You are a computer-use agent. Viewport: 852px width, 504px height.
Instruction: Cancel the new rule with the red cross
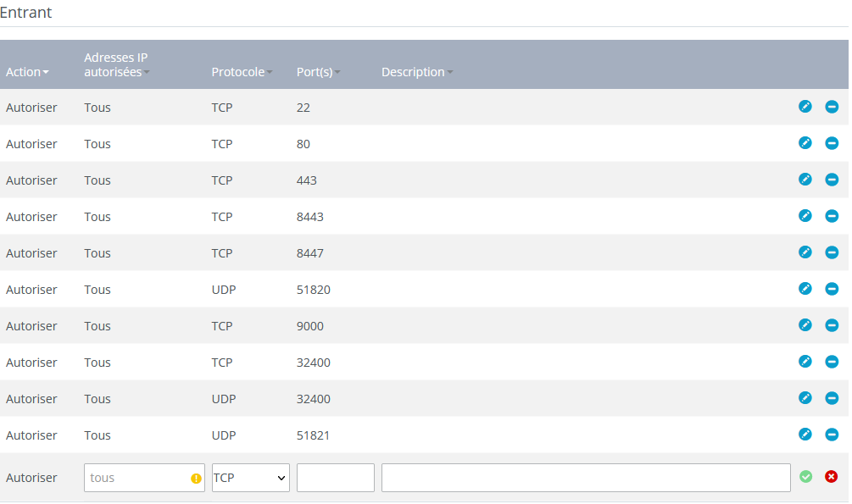[831, 477]
